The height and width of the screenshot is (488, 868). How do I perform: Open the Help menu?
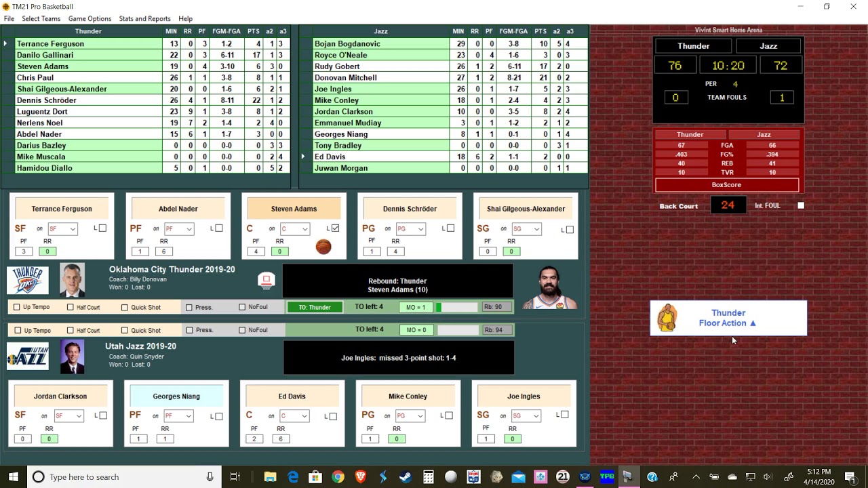(x=185, y=19)
